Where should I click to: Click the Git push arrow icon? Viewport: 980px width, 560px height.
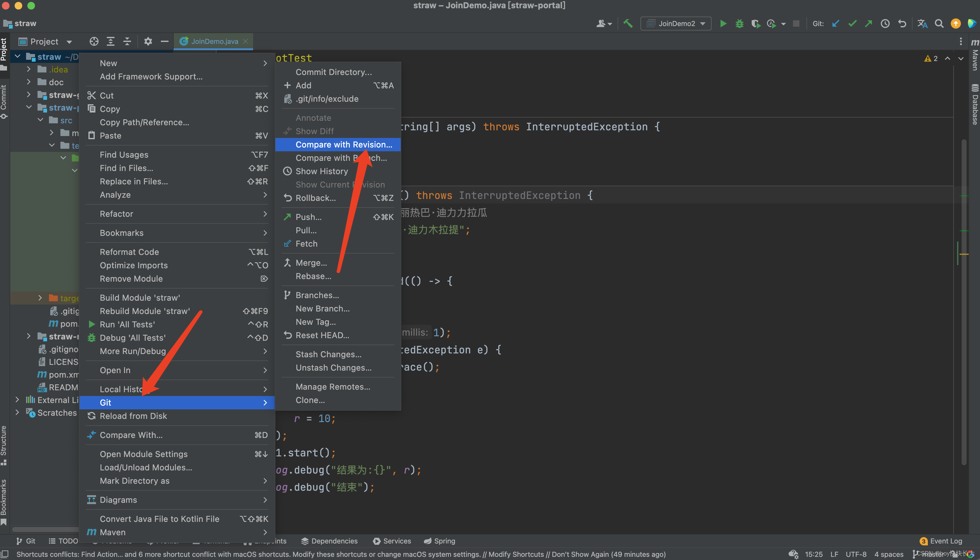pos(868,24)
